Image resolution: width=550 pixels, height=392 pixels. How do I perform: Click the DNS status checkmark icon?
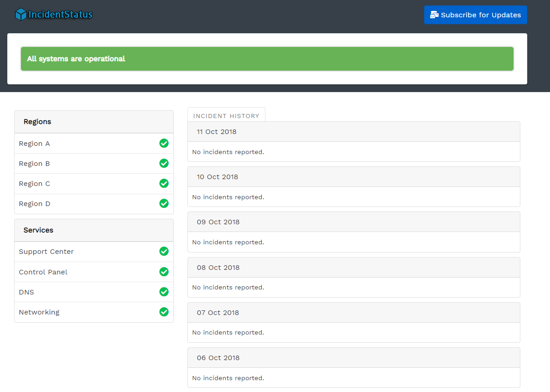click(164, 292)
